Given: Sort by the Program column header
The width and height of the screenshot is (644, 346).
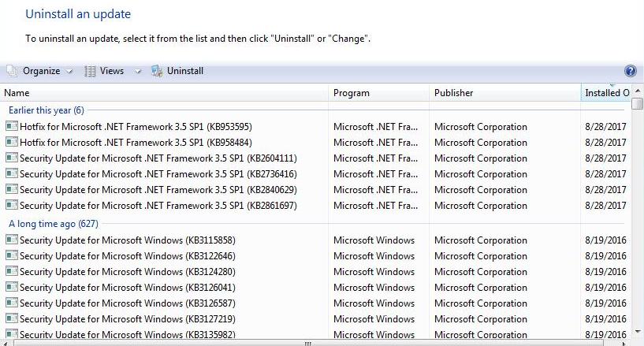Looking at the screenshot, I should [378, 93].
